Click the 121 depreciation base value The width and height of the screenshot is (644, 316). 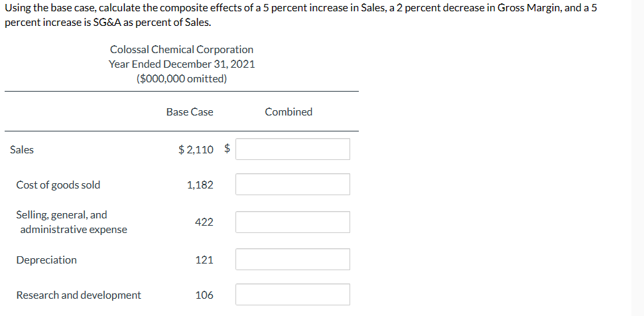click(x=204, y=260)
